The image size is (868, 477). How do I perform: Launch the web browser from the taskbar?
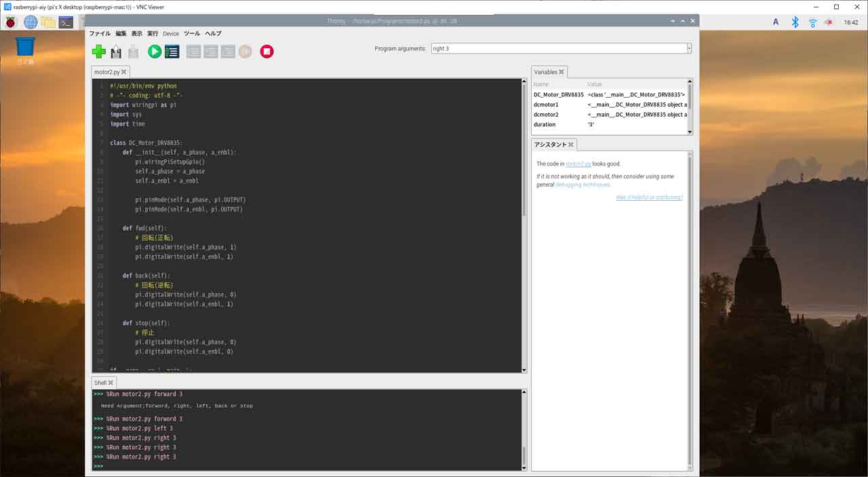(x=30, y=21)
